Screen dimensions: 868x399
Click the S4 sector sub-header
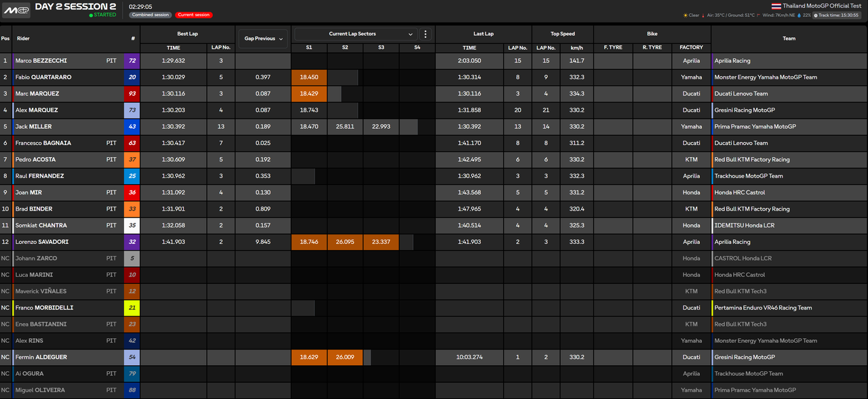pyautogui.click(x=417, y=47)
